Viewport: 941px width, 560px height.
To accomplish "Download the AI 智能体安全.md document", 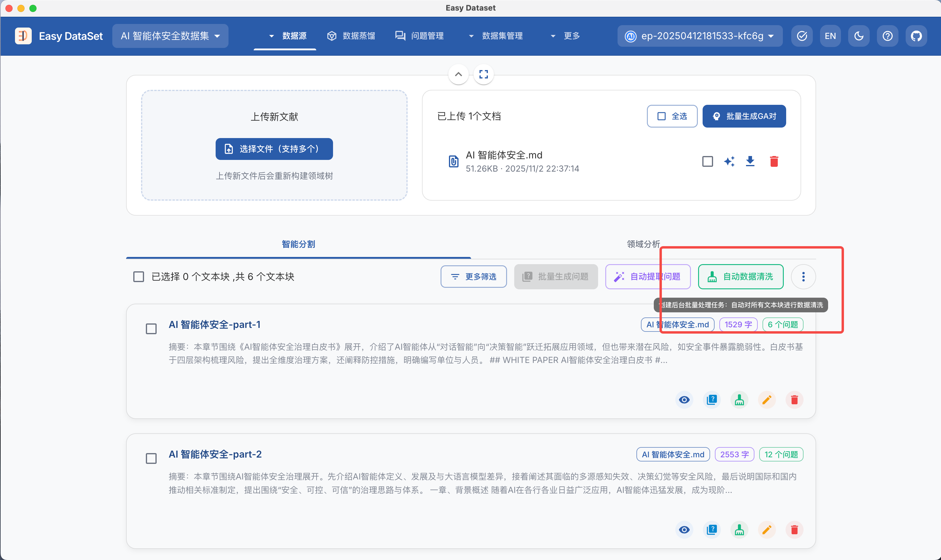I will (x=750, y=161).
